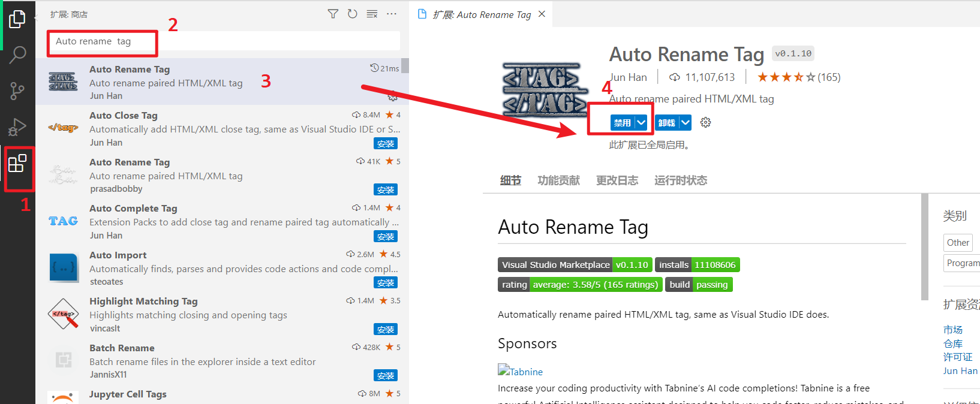Image resolution: width=980 pixels, height=404 pixels.
Task: Click the Visual Studio Marketplace v0.1.10 badge
Action: click(x=575, y=265)
